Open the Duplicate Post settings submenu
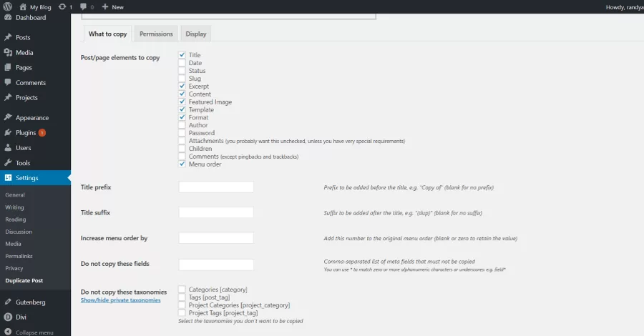Image resolution: width=644 pixels, height=336 pixels. (24, 281)
